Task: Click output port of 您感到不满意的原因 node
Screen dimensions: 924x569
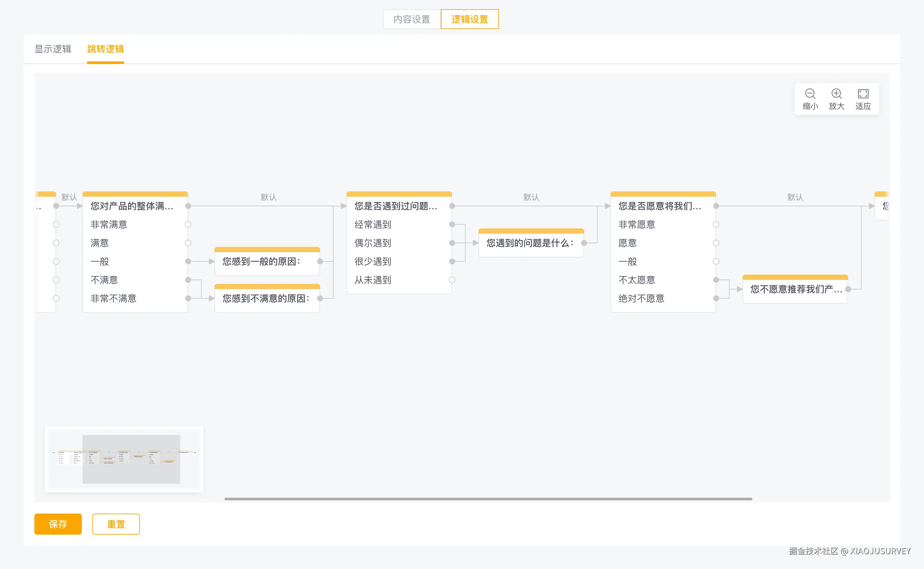Action: click(x=320, y=298)
